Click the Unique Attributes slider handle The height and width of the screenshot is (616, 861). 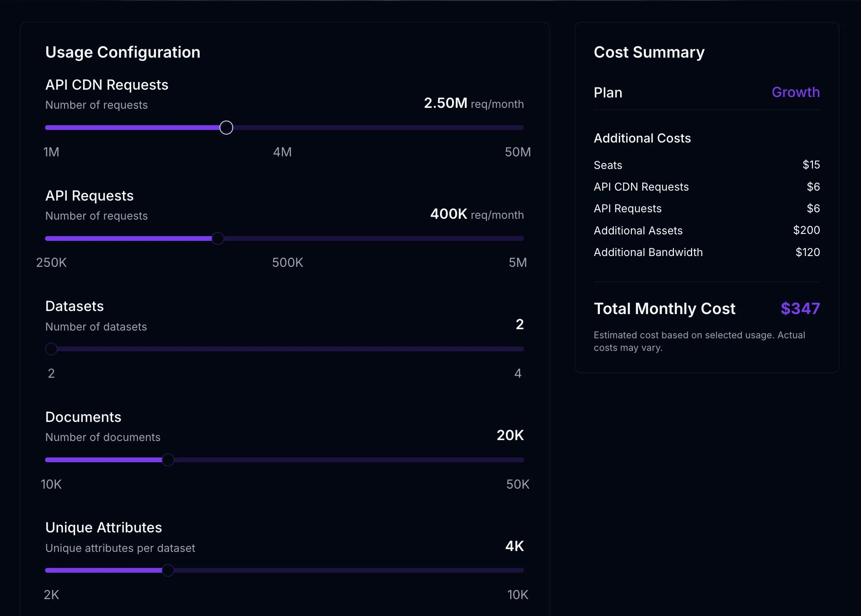coord(168,571)
